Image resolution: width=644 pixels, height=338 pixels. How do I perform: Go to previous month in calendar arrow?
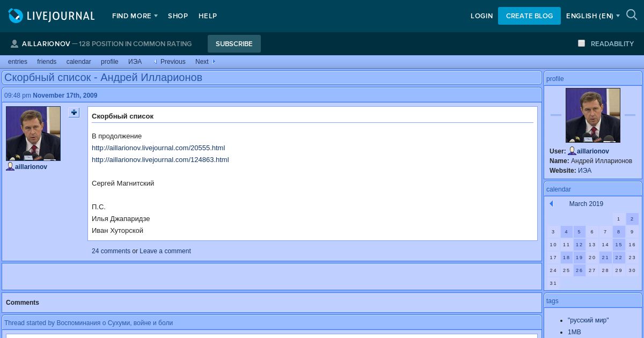(551, 204)
